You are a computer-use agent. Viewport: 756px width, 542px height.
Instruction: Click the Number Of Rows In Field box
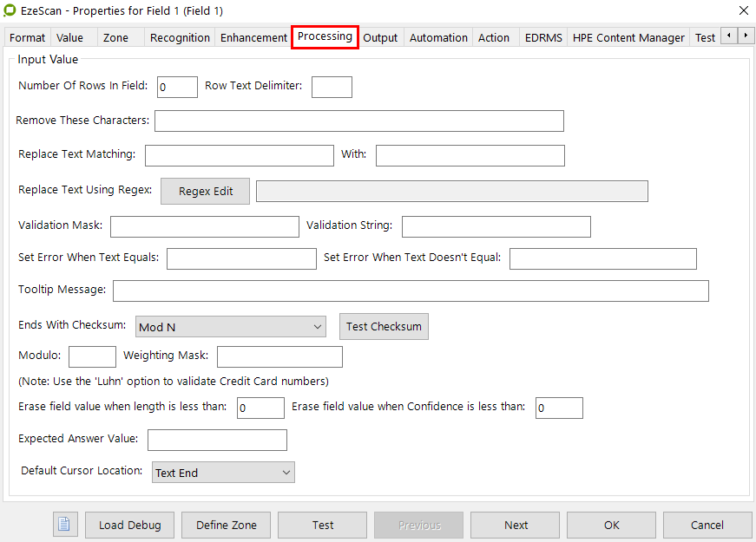[x=177, y=87]
